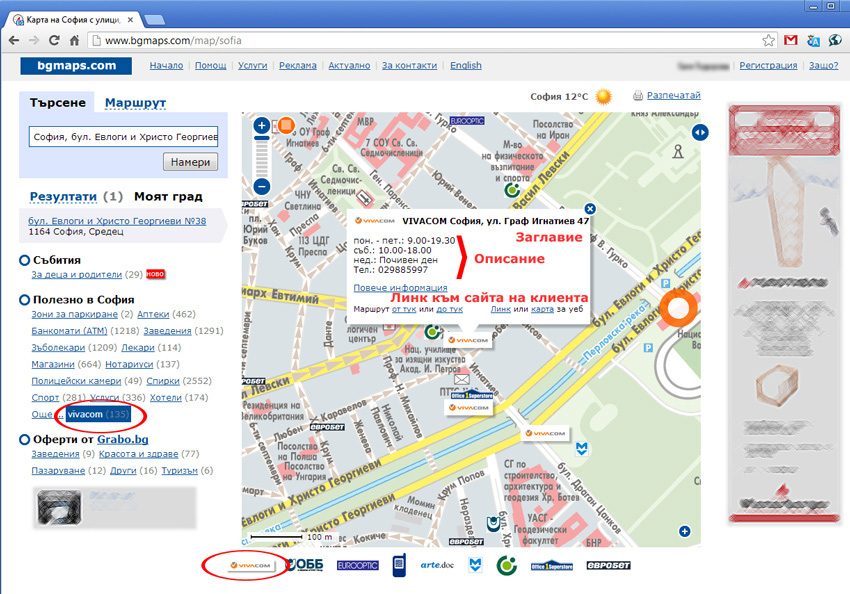The height and width of the screenshot is (594, 850).
Task: Open the Gmail extension icon
Action: pyautogui.click(x=791, y=40)
